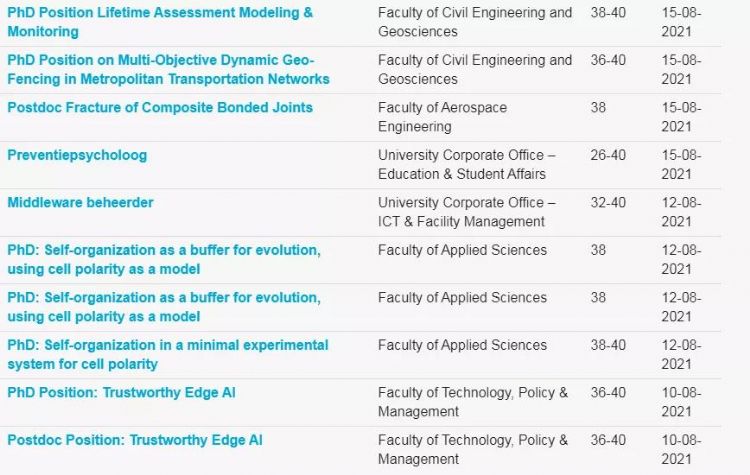
Task: Open the Middleware beheerder job listing
Action: click(x=80, y=203)
